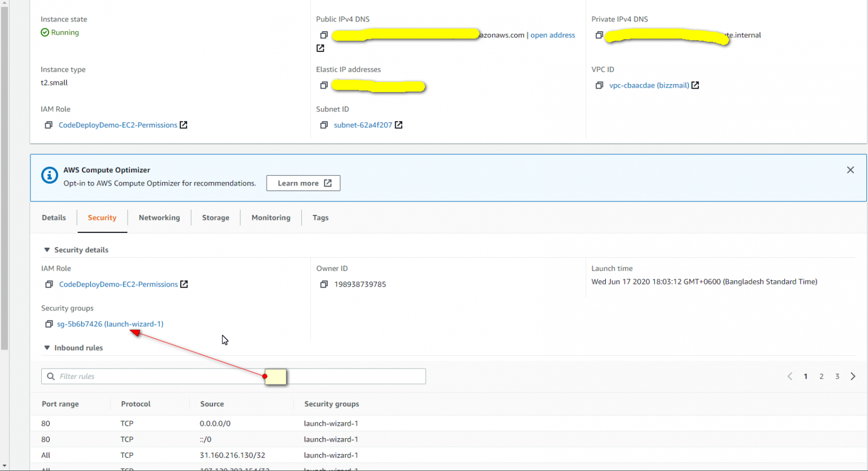
Task: Open the Monitoring tab
Action: [x=271, y=218]
